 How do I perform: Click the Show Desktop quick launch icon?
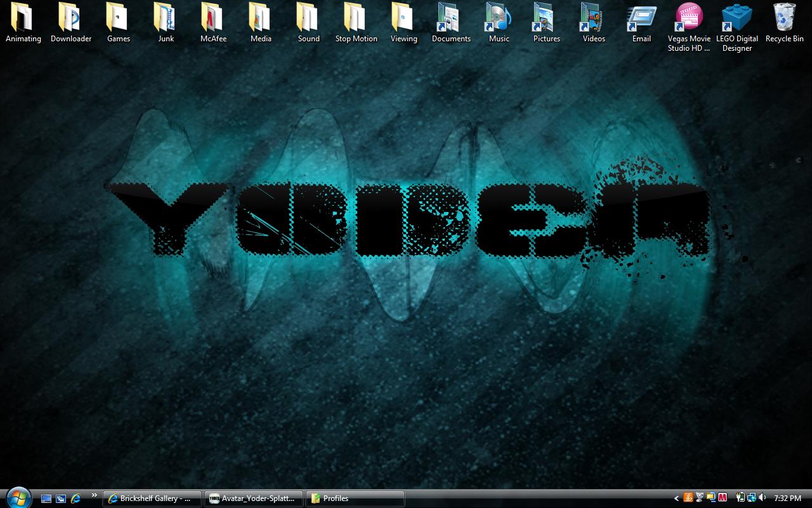point(46,498)
